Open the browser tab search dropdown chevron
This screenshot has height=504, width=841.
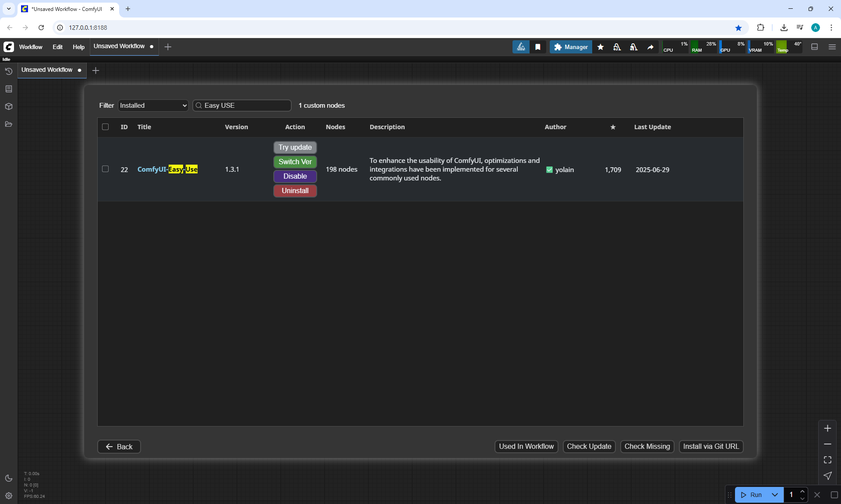tap(8, 9)
